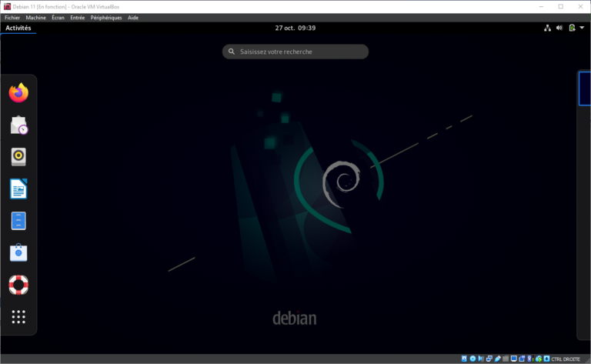591x364 pixels.
Task: Click the VirtualBox optical disc icon
Action: click(472, 359)
